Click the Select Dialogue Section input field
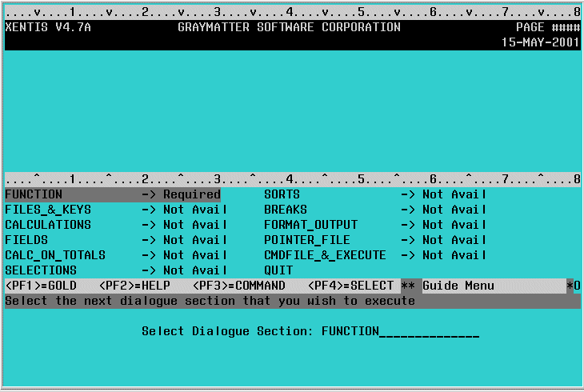584x392 pixels. tap(400, 331)
